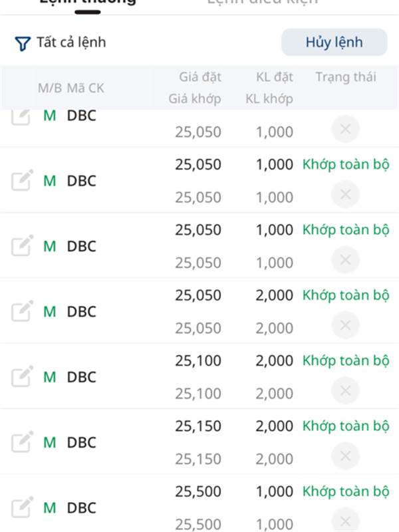Edit the DBC order priced 25,500
Viewport: 399px width, 532px height.
click(x=23, y=507)
